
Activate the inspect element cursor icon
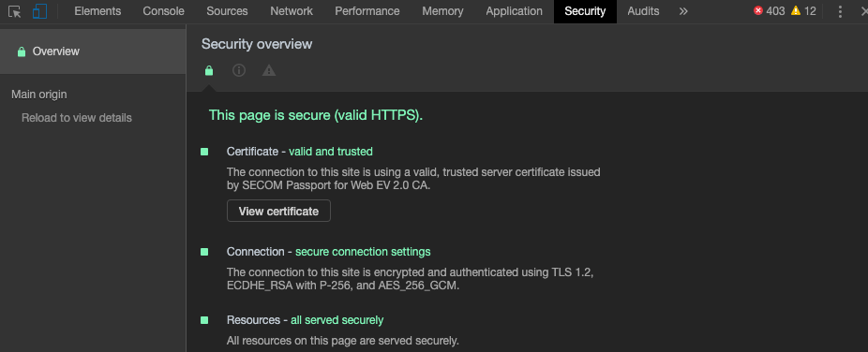click(x=14, y=11)
